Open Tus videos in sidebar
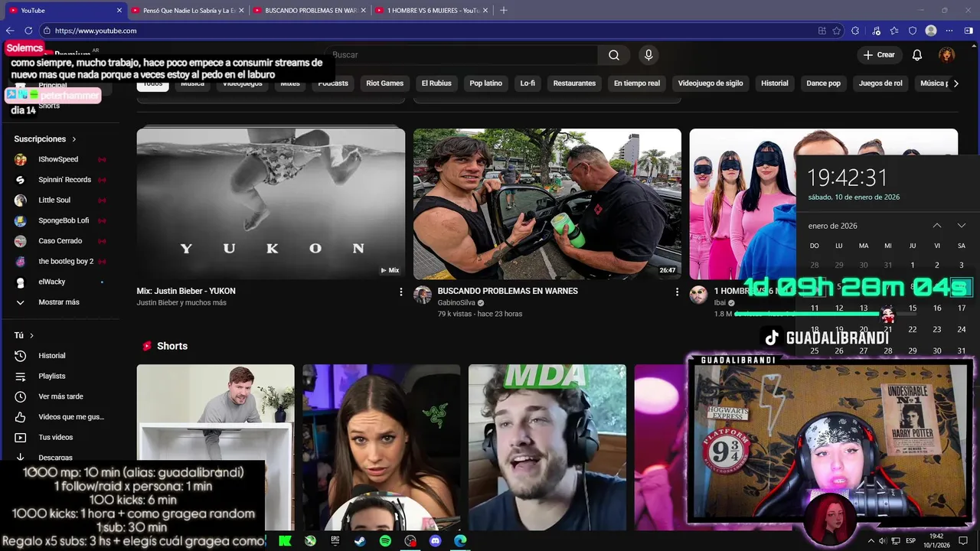 (x=56, y=438)
